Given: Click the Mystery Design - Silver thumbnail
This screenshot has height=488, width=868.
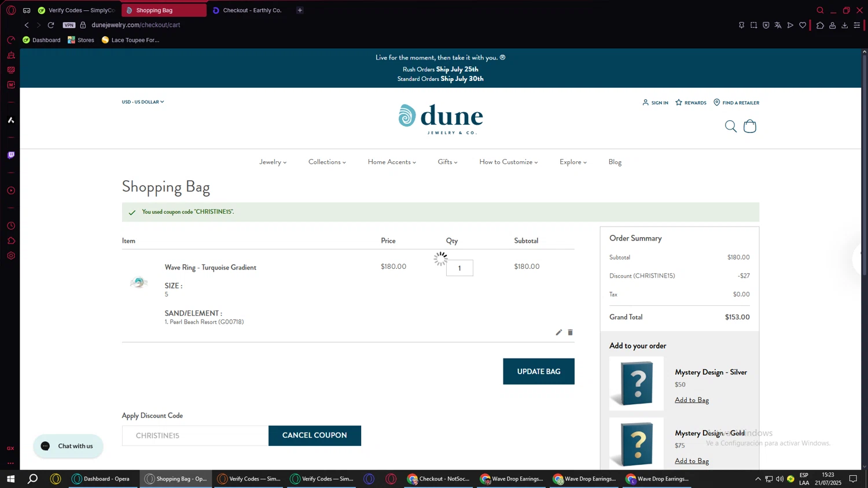Looking at the screenshot, I should (637, 383).
